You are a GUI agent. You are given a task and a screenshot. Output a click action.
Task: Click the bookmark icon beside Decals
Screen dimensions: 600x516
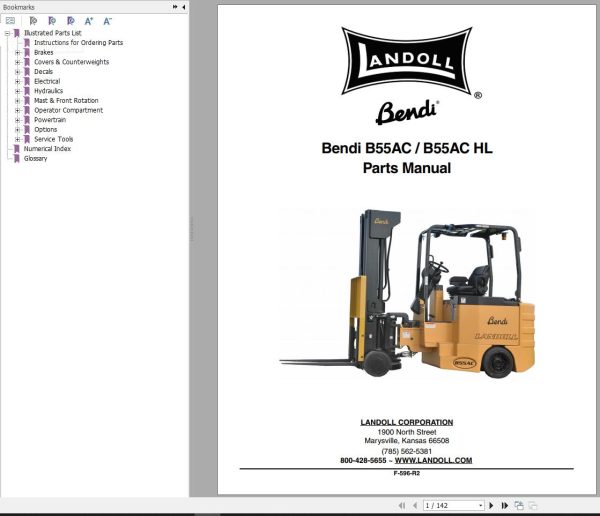pyautogui.click(x=27, y=72)
